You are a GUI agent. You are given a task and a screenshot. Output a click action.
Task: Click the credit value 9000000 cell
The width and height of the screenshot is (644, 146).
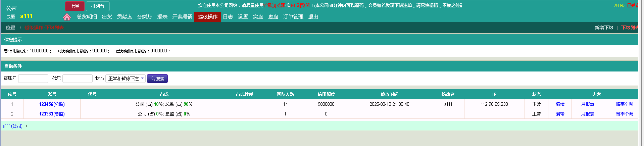(326, 104)
